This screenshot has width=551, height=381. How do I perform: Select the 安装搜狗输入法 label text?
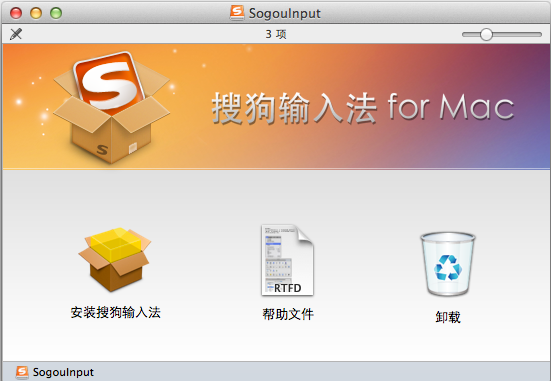coord(116,312)
